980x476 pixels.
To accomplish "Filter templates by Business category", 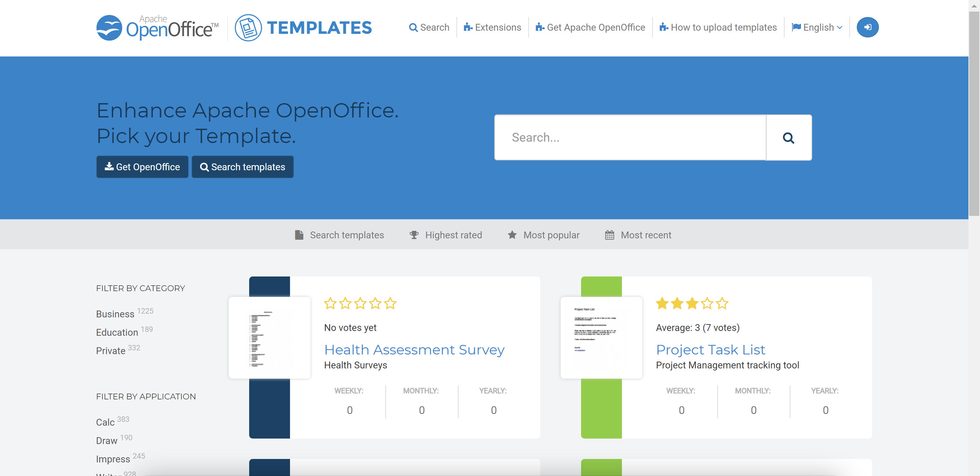I will pos(115,314).
